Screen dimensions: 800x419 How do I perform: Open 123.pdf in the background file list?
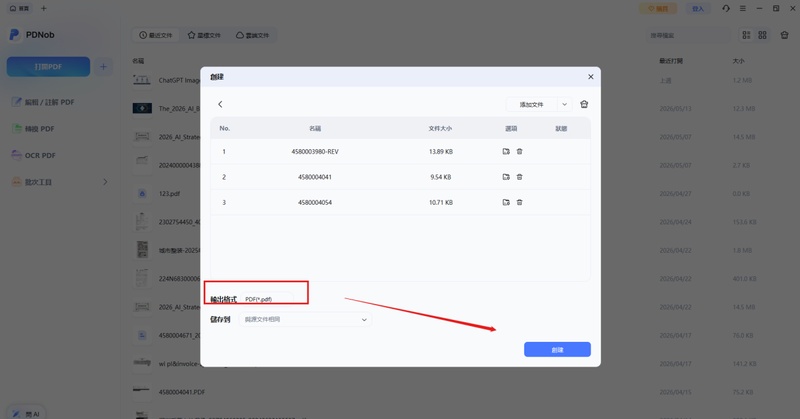[169, 194]
